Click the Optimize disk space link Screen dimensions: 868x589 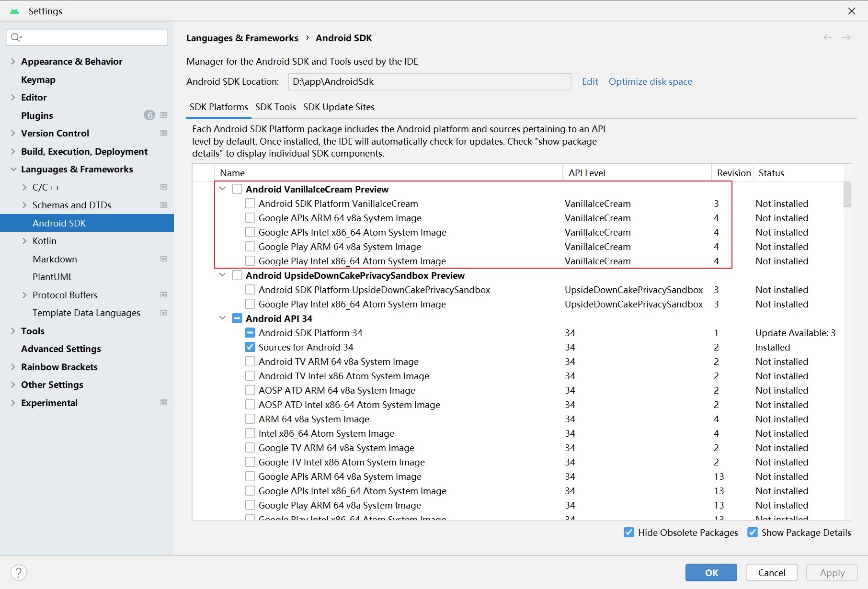coord(650,81)
